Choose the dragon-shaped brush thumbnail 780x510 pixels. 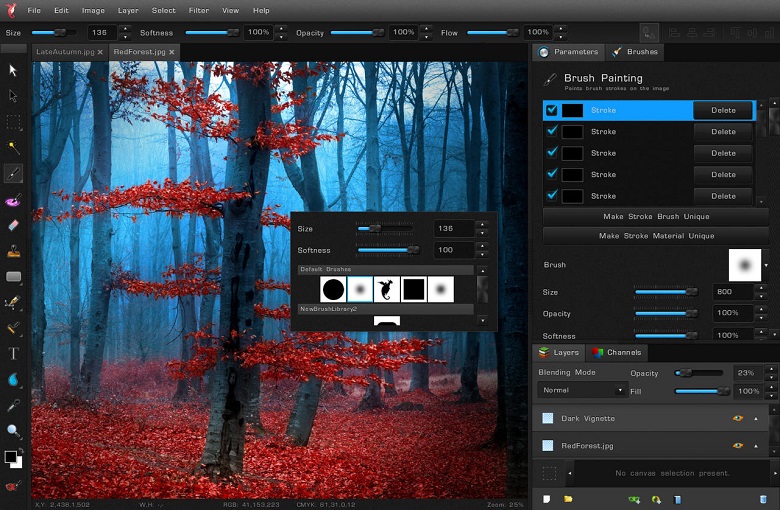tap(387, 290)
